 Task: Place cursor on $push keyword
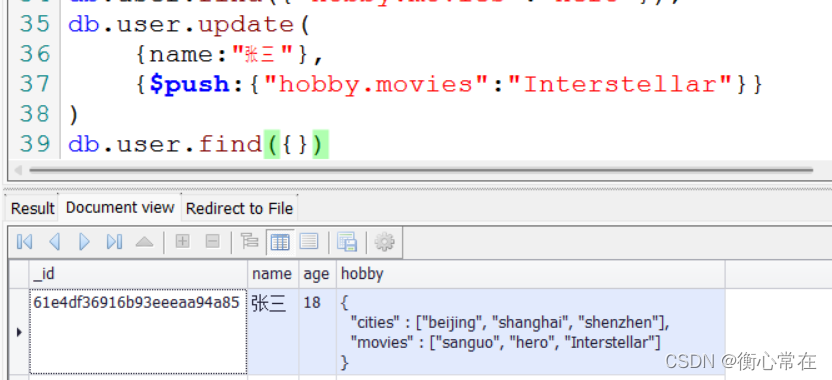click(189, 84)
